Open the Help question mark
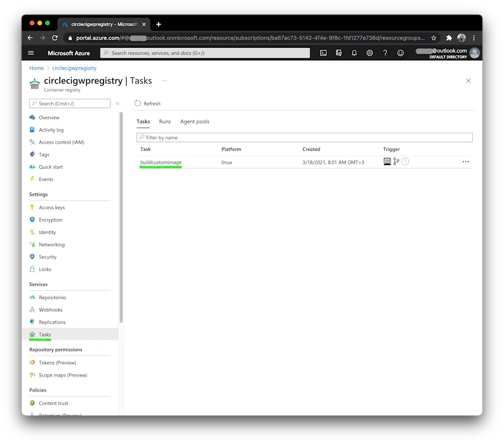Viewport: 504px width, 444px height. [x=385, y=53]
